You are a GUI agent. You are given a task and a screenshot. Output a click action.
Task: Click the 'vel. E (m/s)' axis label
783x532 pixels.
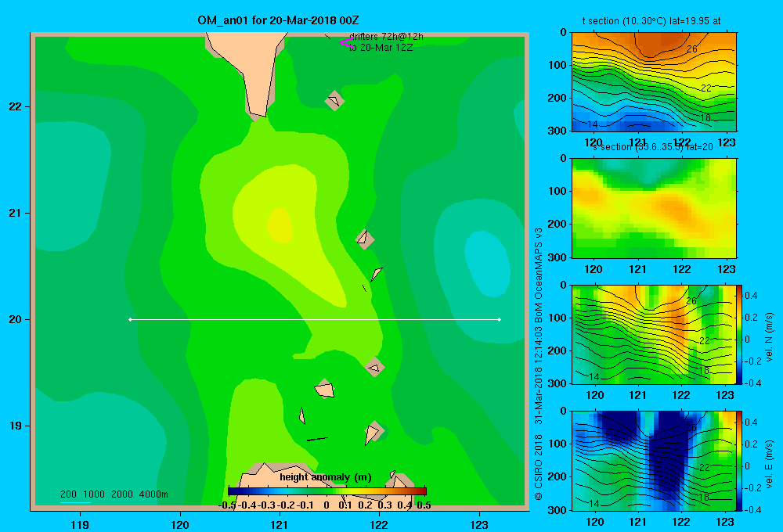tap(769, 464)
